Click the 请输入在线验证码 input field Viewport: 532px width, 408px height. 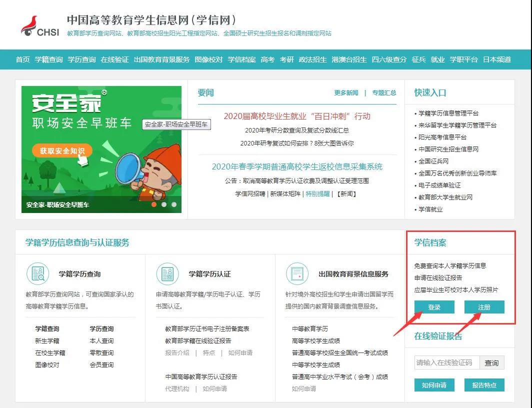point(447,362)
